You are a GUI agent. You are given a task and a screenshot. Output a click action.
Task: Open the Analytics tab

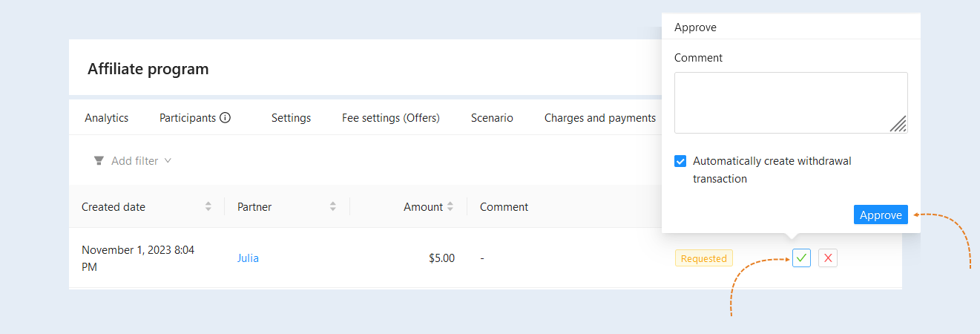pyautogui.click(x=107, y=117)
